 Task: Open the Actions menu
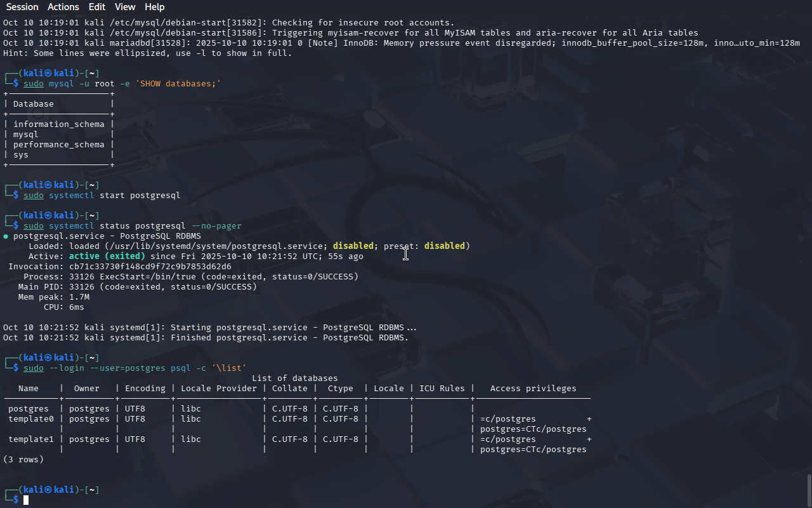coord(63,7)
